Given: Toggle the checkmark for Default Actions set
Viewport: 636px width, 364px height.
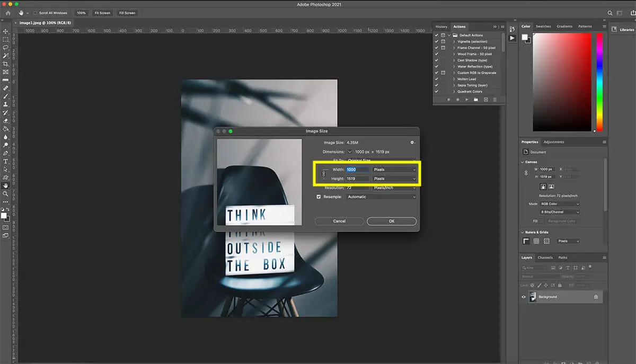Looking at the screenshot, I should click(x=437, y=35).
